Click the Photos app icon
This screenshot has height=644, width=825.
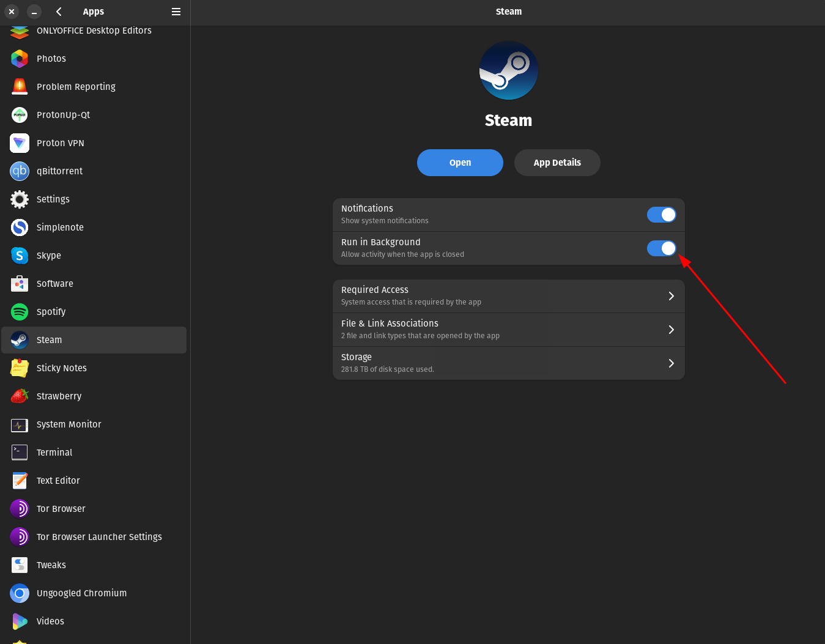(20, 59)
